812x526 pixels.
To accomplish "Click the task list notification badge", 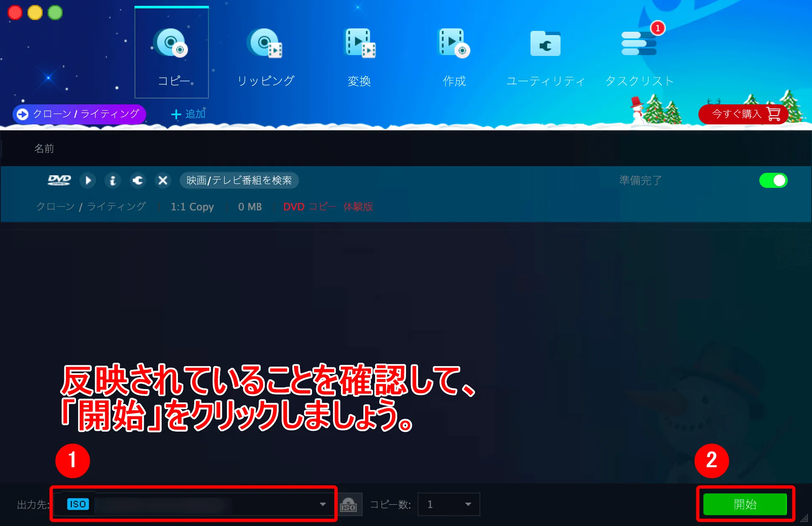I will tap(658, 28).
